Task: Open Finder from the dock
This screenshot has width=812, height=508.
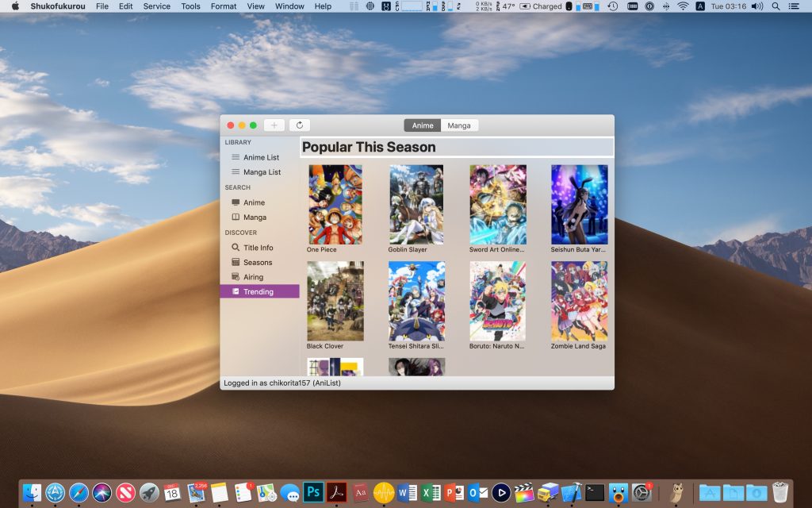Action: click(x=32, y=492)
